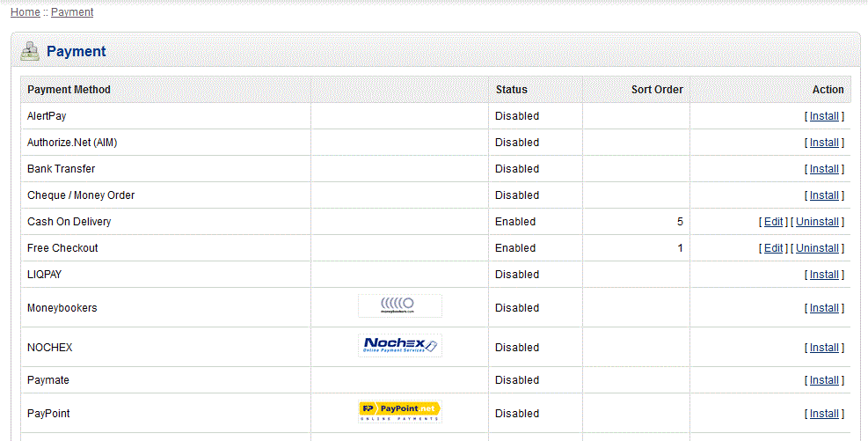Click the Payment heading icon
Screen dimensions: 868x441
coord(30,51)
